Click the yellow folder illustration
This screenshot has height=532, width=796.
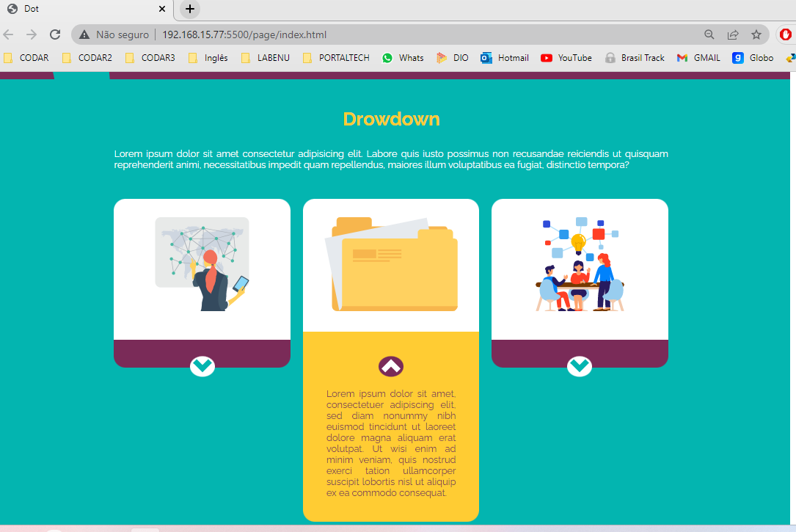pyautogui.click(x=391, y=264)
